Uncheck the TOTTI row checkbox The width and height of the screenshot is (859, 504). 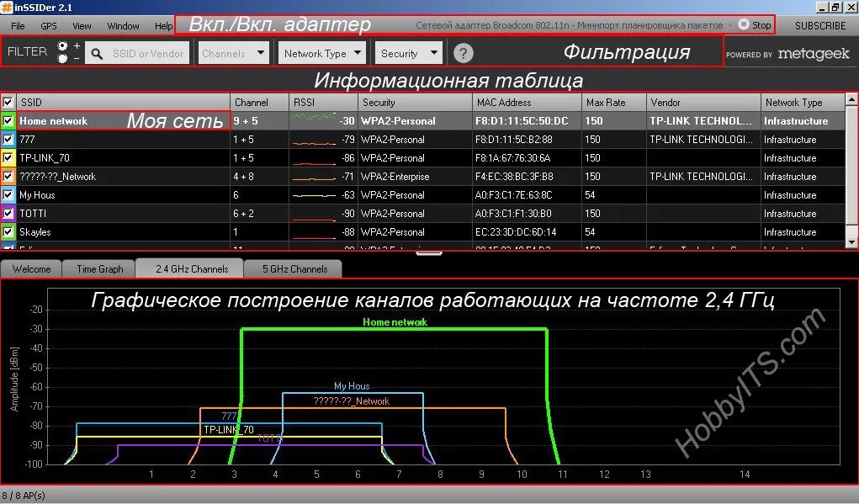8,214
